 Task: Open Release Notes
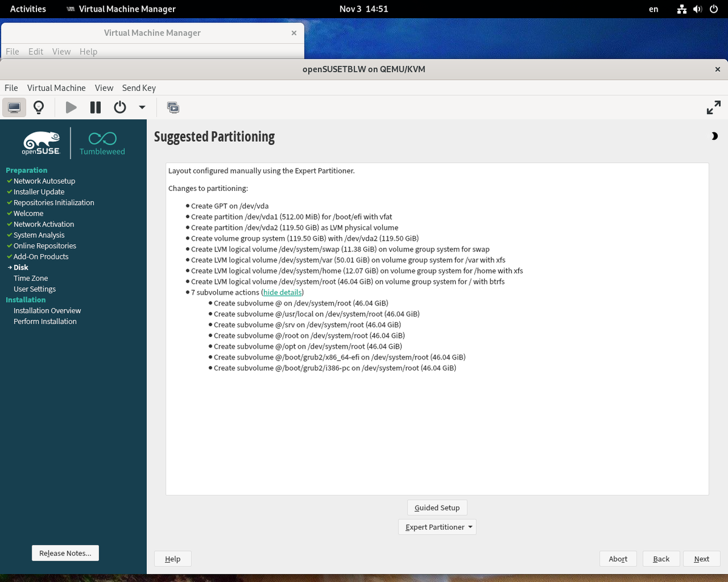coord(65,552)
